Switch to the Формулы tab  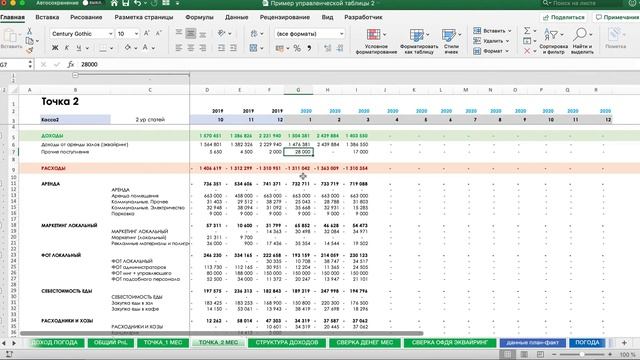tap(199, 17)
